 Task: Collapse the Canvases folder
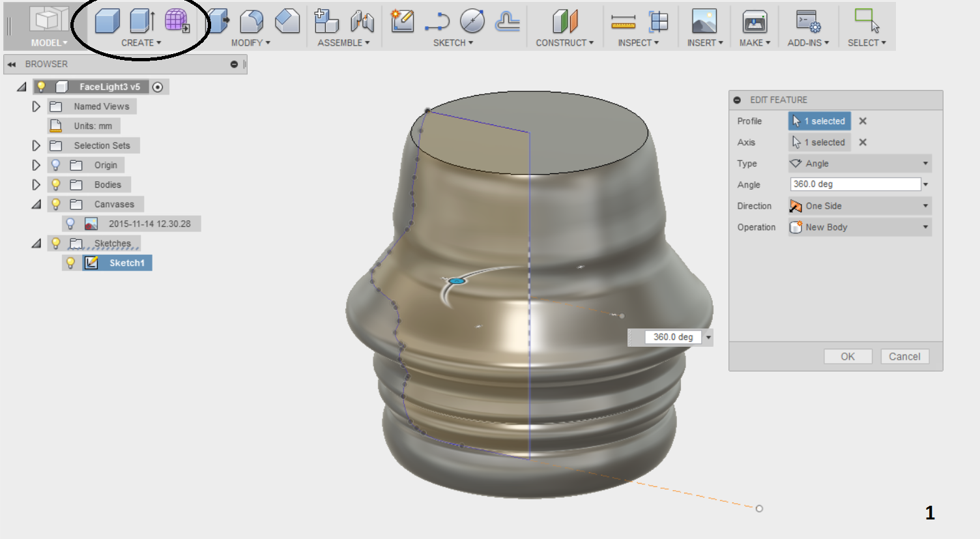pyautogui.click(x=36, y=205)
